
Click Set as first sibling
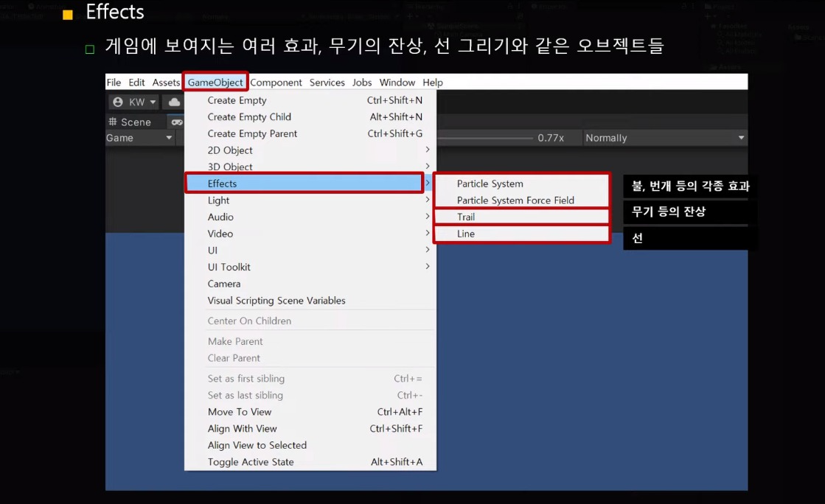coord(310,378)
